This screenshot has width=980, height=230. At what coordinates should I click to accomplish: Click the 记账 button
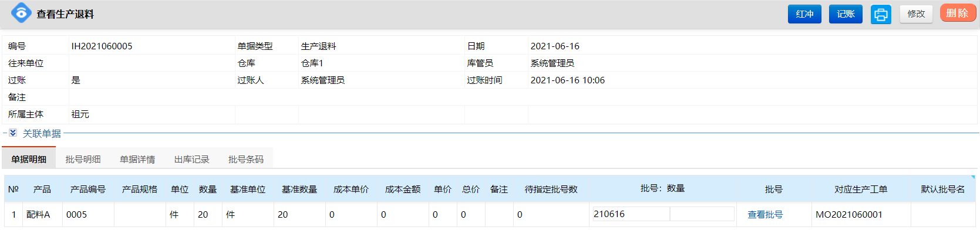(846, 14)
